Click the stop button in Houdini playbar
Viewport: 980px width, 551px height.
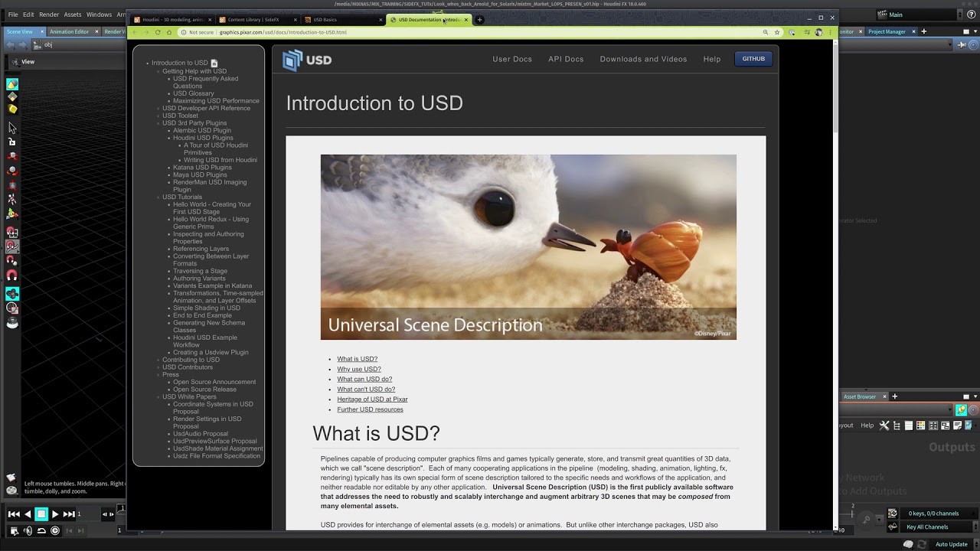pyautogui.click(x=41, y=514)
